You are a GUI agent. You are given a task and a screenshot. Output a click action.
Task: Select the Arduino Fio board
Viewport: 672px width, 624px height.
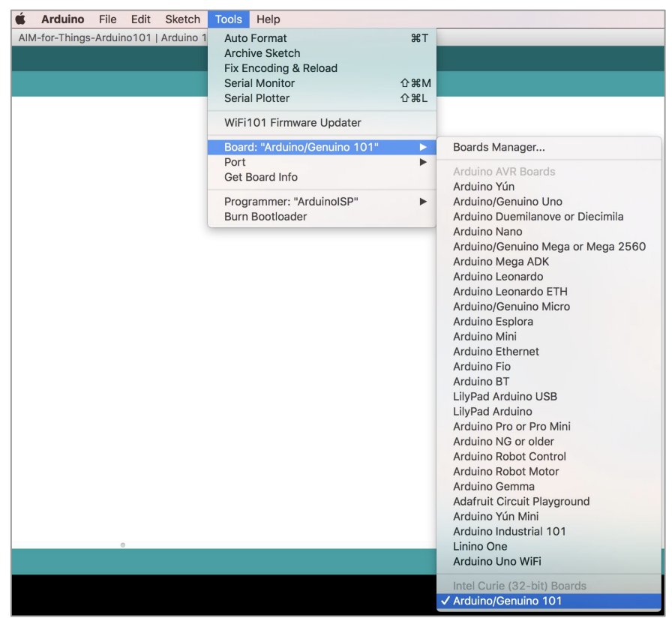click(x=549, y=367)
